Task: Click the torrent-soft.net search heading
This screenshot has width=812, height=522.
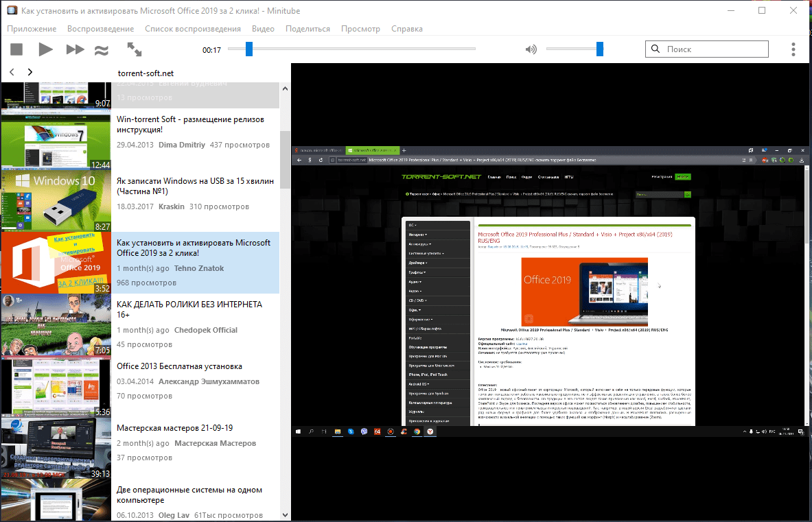Action: 146,73
